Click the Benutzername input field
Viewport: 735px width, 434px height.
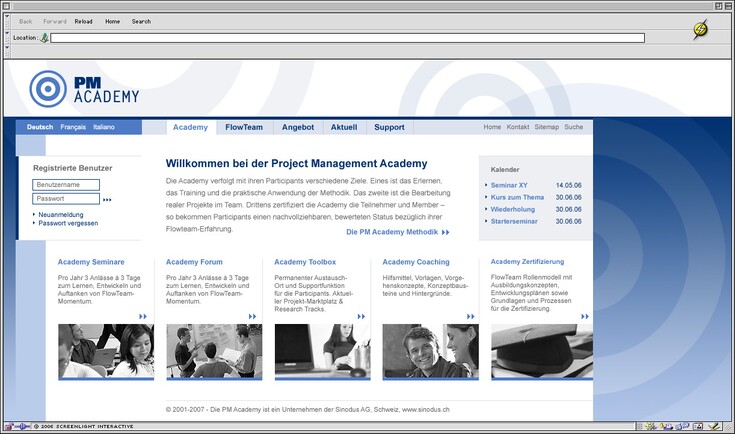click(66, 185)
